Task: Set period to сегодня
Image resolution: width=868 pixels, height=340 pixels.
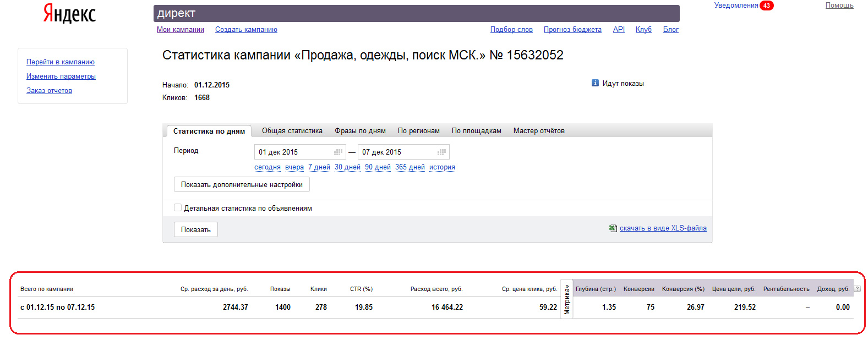Action: 268,167
